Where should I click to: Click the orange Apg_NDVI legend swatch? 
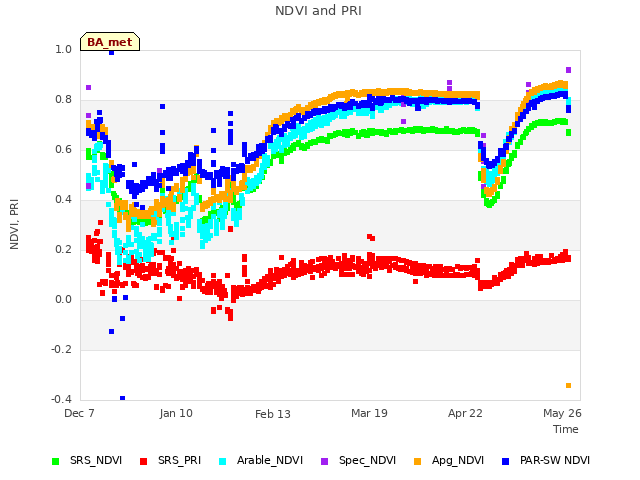(417, 461)
